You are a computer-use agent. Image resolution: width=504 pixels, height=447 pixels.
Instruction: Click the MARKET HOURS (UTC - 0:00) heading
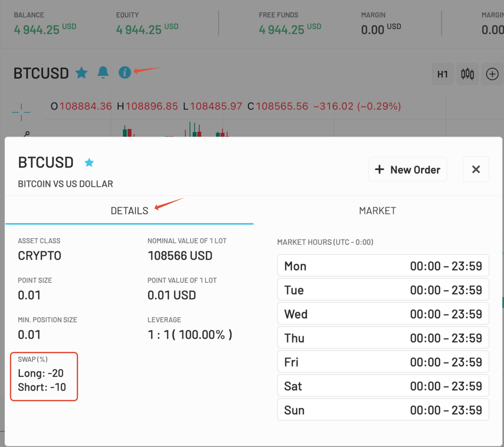pos(325,242)
